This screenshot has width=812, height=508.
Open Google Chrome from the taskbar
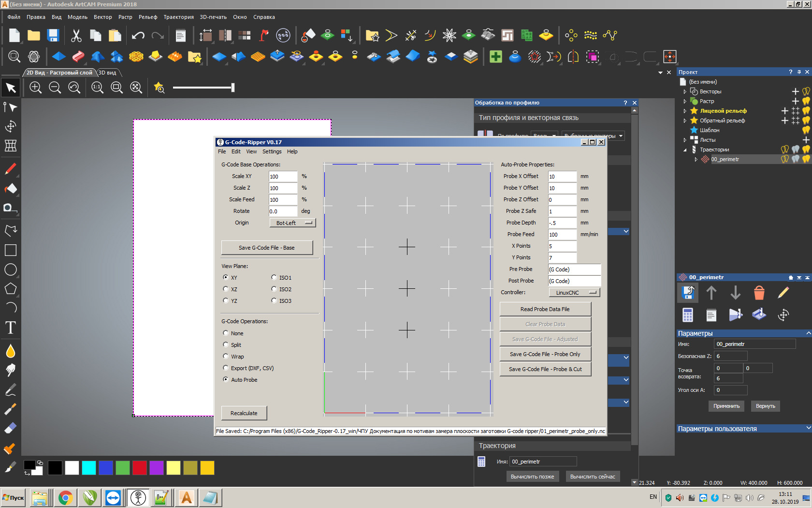pos(66,497)
